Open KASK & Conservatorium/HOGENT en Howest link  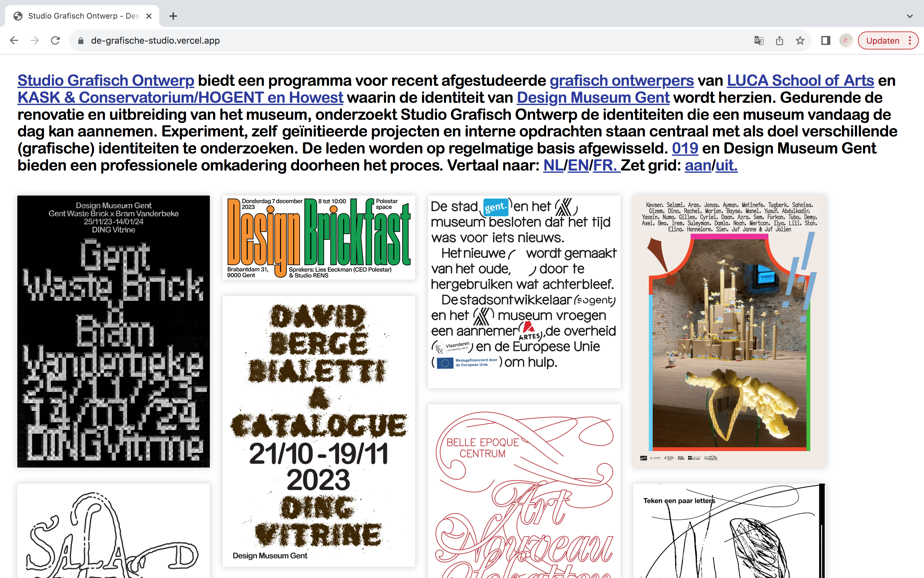[180, 98]
